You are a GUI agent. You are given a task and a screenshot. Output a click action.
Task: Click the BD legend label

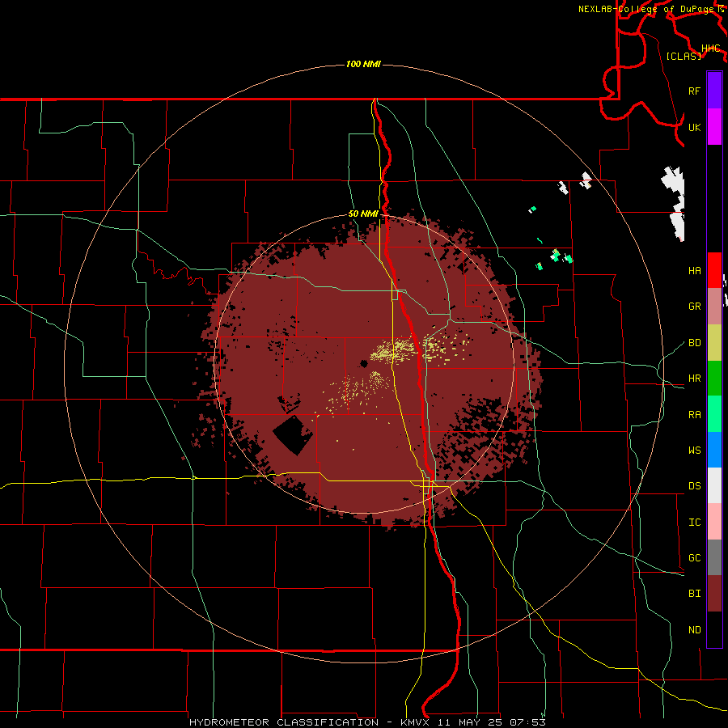point(694,343)
